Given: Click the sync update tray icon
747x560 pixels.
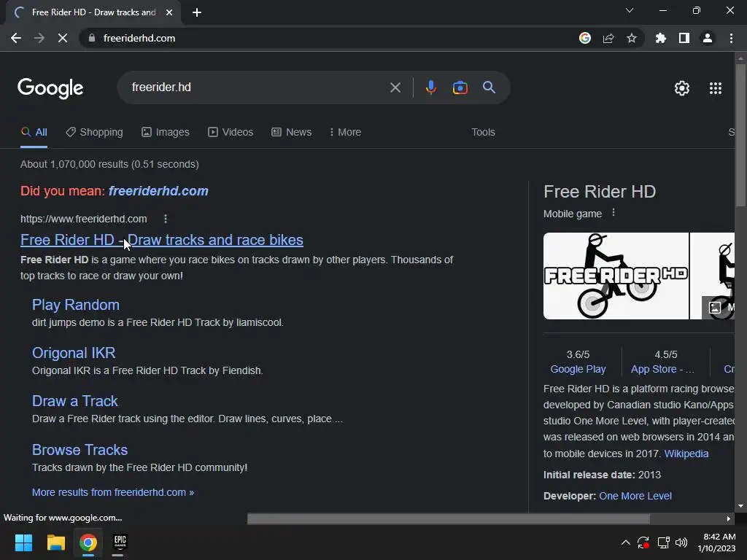Looking at the screenshot, I should 643,542.
